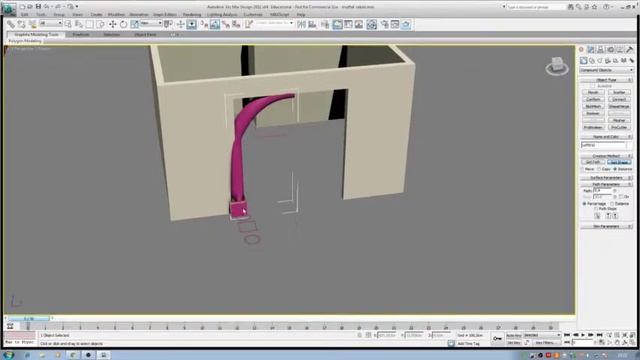
Task: Open the Rendering menu
Action: (x=192, y=14)
